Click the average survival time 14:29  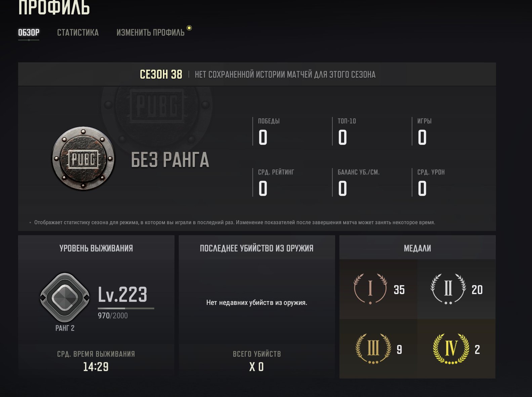(x=96, y=367)
